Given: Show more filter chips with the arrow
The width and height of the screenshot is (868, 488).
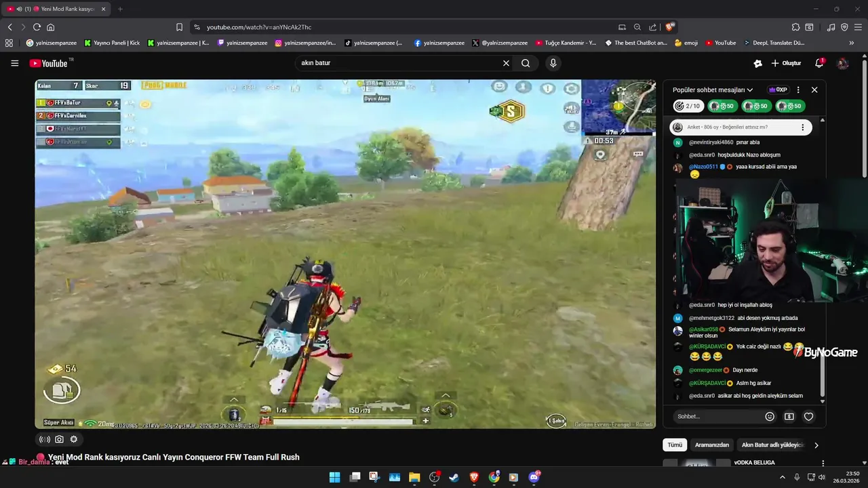Looking at the screenshot, I should 816,445.
